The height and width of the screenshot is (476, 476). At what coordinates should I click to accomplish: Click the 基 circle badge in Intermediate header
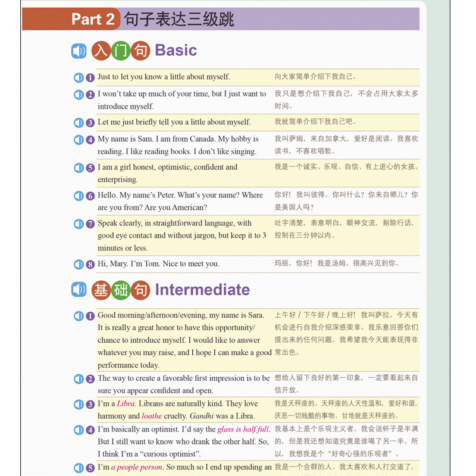101,290
